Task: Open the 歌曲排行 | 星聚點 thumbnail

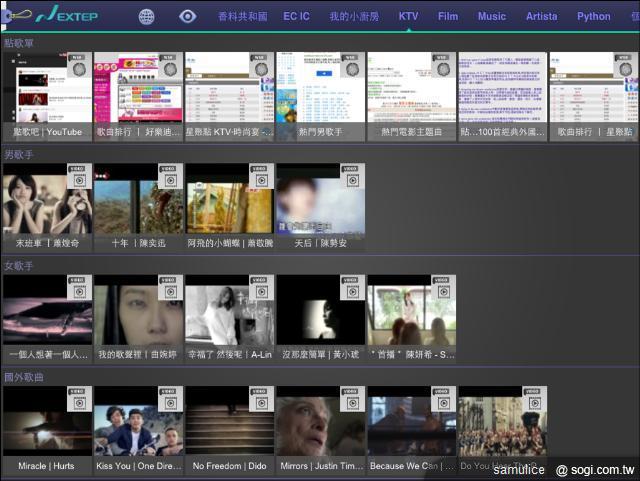Action: [593, 97]
